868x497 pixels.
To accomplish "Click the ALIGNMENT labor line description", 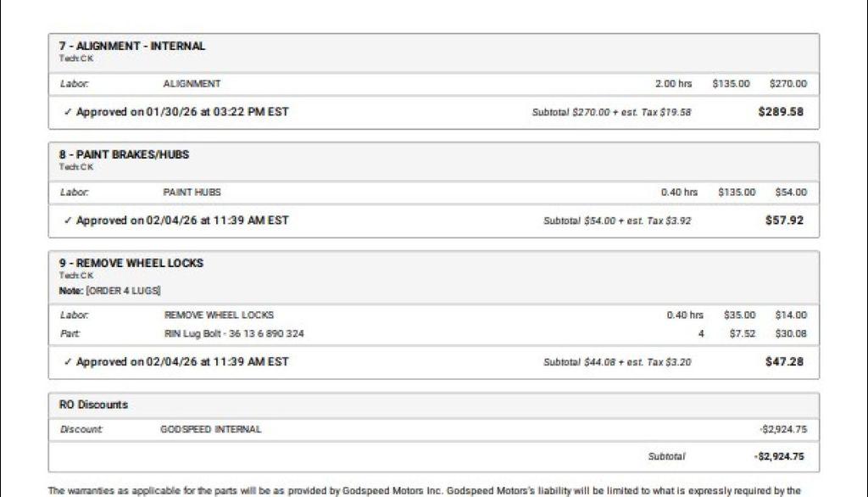I will click(192, 84).
